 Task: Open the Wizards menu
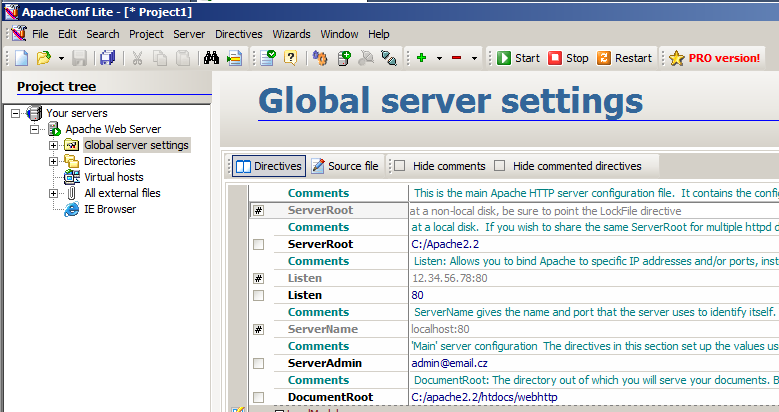coord(291,34)
